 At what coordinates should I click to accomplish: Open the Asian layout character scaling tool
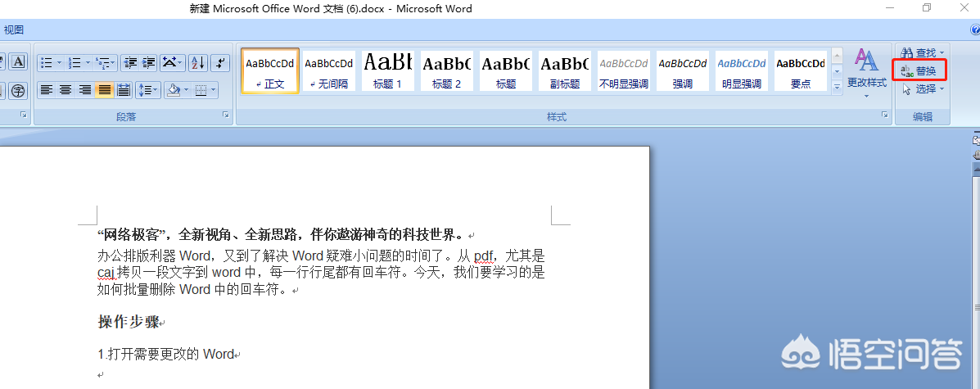(169, 62)
